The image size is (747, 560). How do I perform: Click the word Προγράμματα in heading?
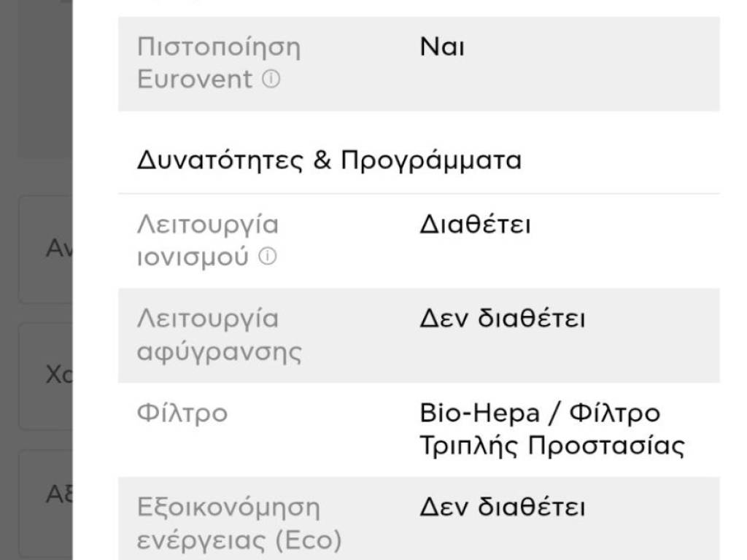[x=430, y=160]
